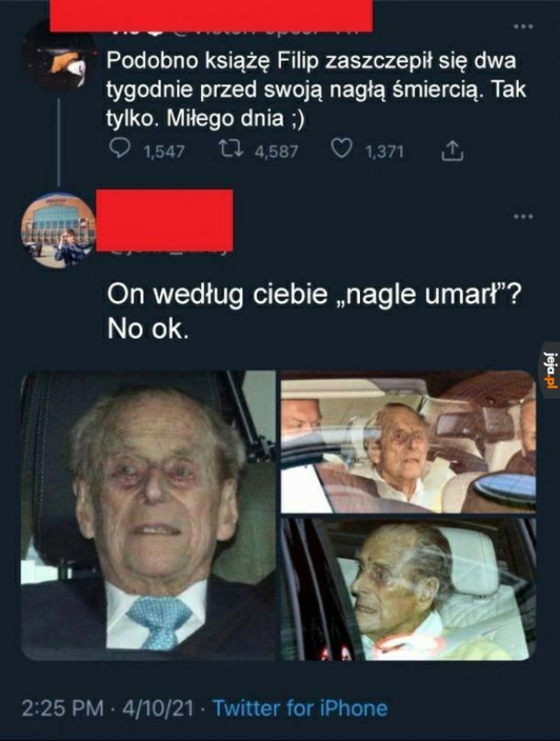The height and width of the screenshot is (741, 560).
Task: Click the 4,587 retweet count
Action: [276, 152]
